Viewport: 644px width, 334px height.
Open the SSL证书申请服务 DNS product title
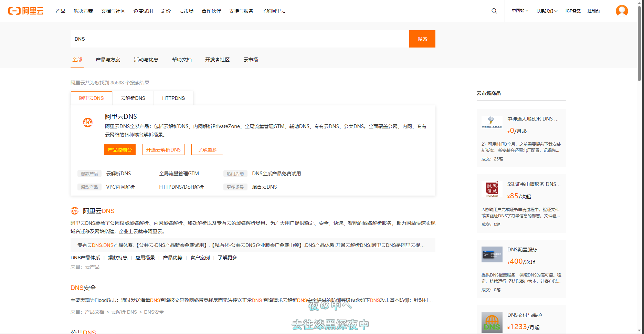point(534,184)
